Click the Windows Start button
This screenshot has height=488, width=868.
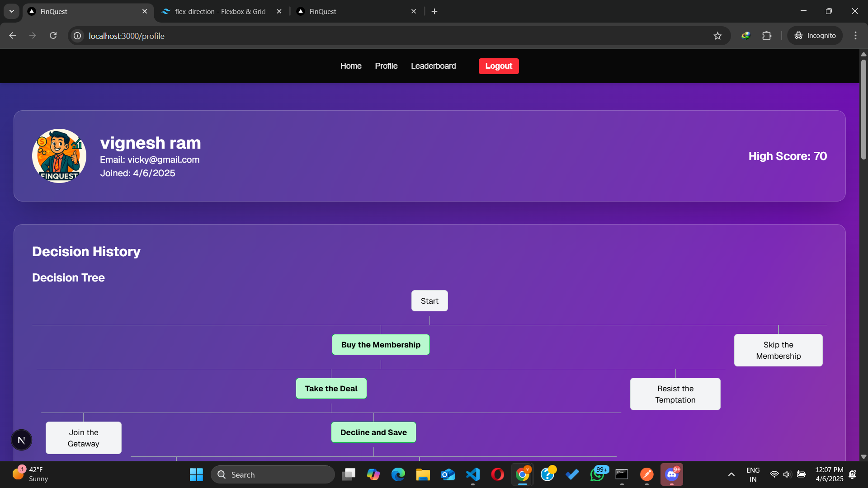196,474
